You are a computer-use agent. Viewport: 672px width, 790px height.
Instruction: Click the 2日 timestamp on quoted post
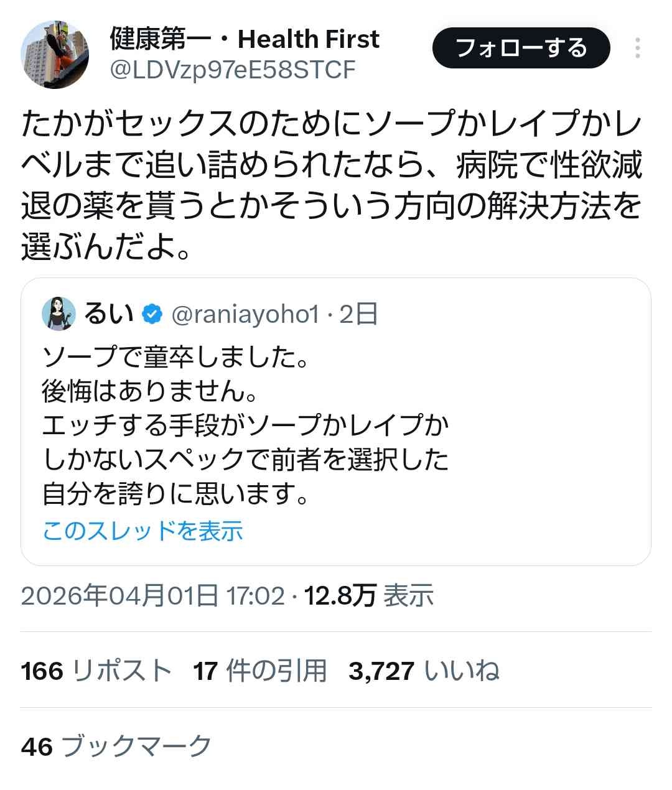(x=359, y=315)
